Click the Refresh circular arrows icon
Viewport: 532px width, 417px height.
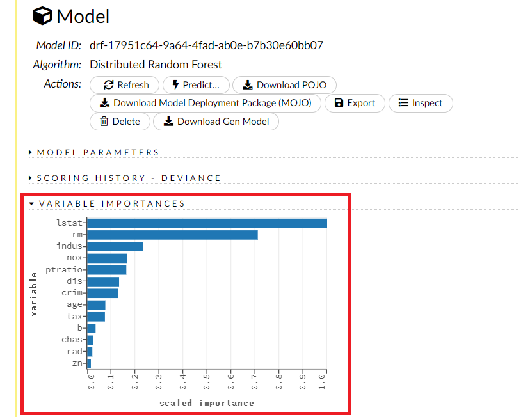pos(108,85)
